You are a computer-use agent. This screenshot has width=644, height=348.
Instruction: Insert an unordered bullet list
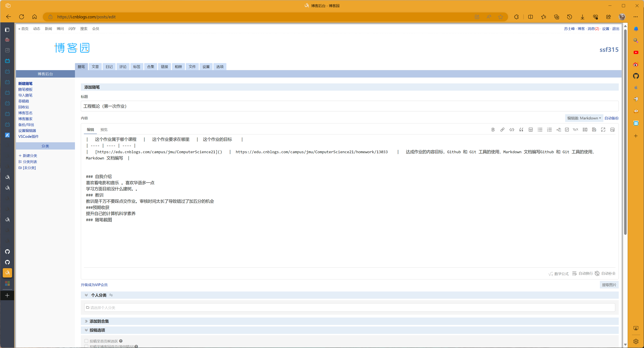(540, 130)
